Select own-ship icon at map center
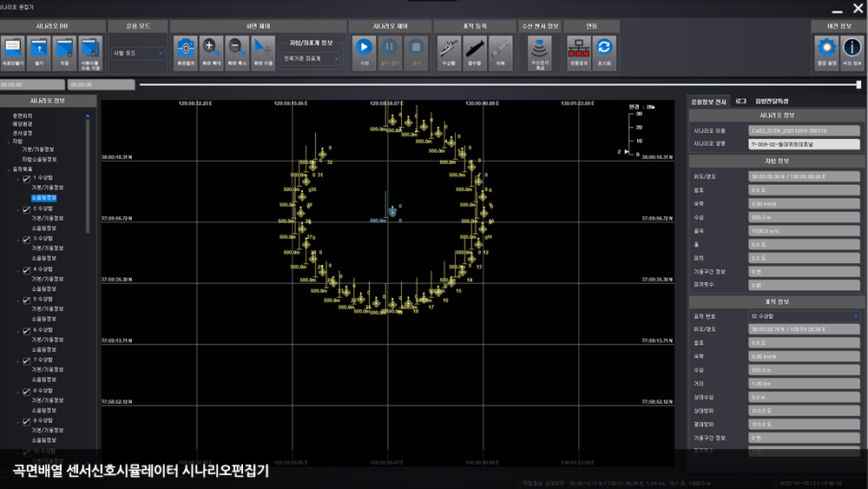The image size is (868, 489). pos(392,212)
